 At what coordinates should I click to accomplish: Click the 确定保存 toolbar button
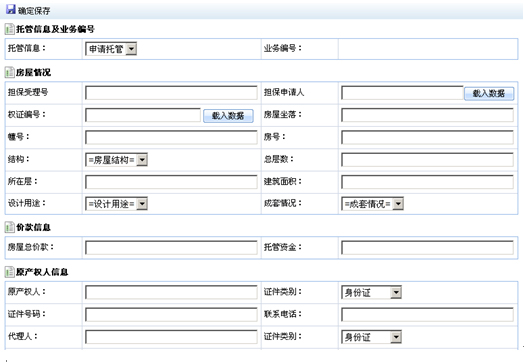click(x=28, y=10)
